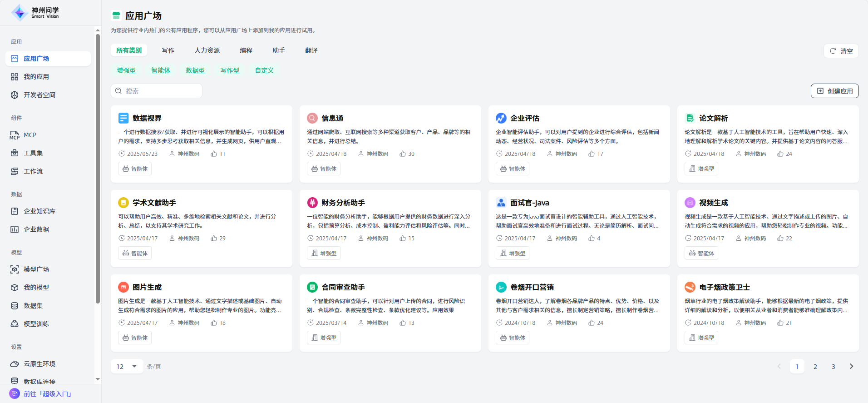The image size is (868, 403).
Task: Toggle the 增强型 filter tag
Action: tap(126, 70)
